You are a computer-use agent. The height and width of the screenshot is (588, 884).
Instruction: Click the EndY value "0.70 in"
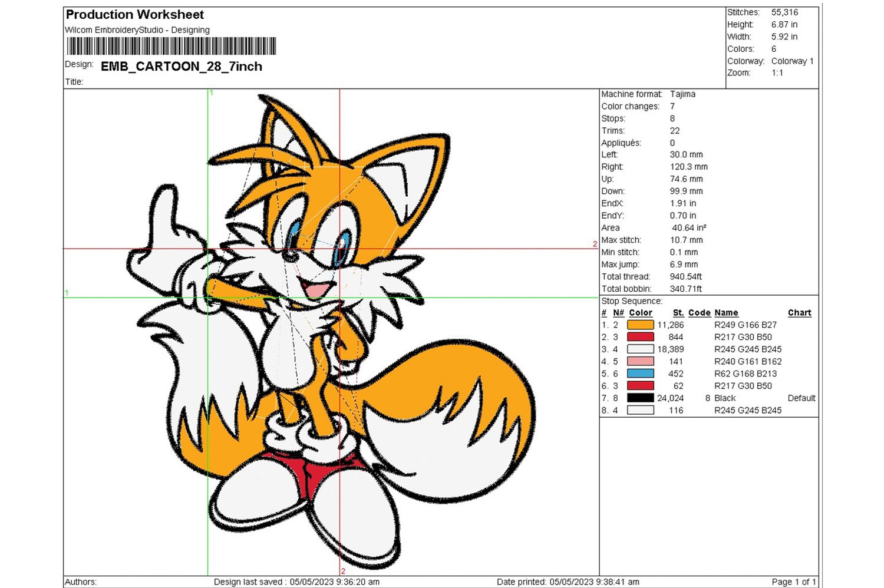click(683, 216)
